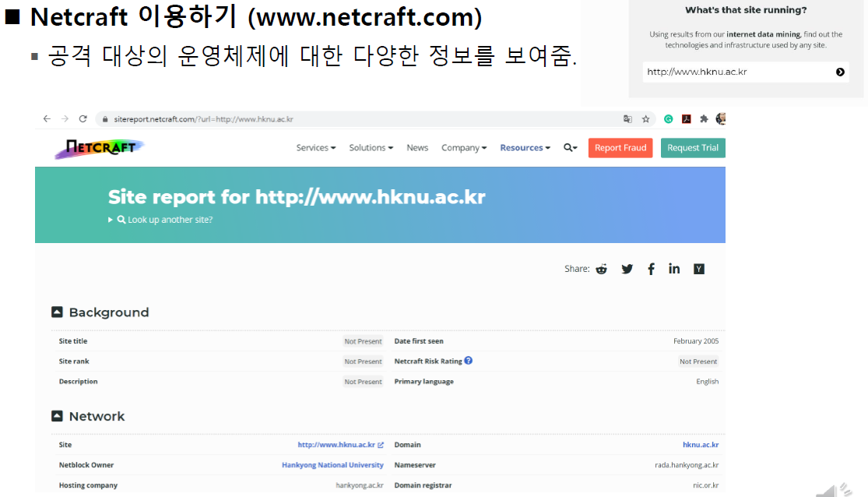Open external link icon beside www.hknu.ac.kr
868x497 pixels.
(381, 445)
